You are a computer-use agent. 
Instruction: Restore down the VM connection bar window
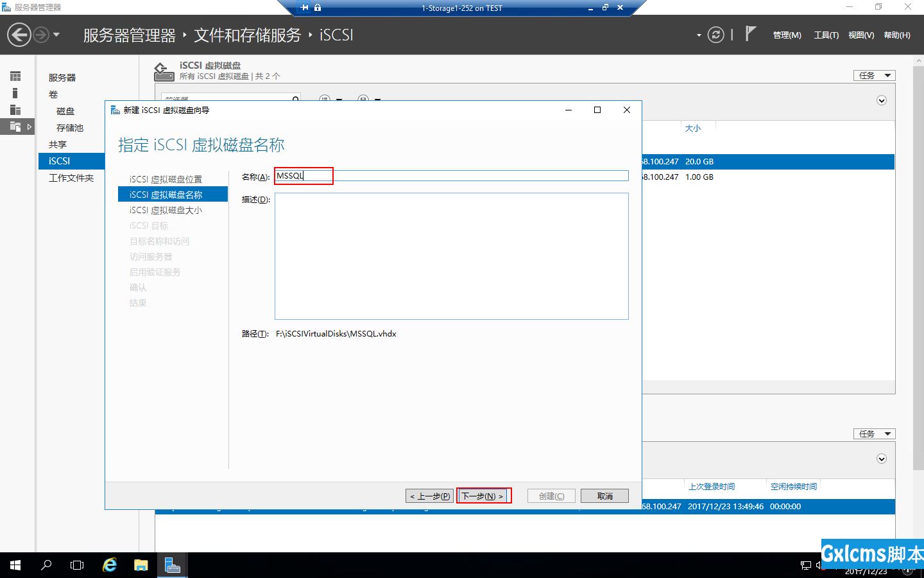(x=605, y=8)
